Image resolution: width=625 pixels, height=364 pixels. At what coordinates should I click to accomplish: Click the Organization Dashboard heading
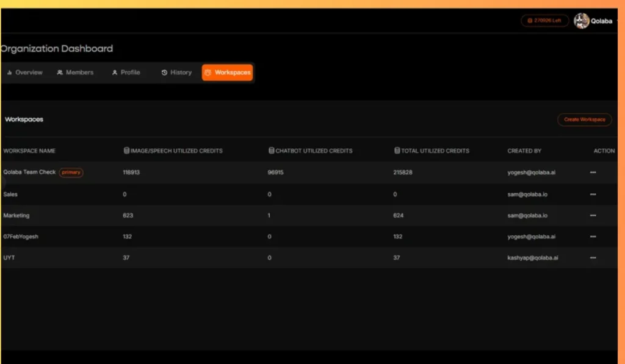[x=57, y=49]
